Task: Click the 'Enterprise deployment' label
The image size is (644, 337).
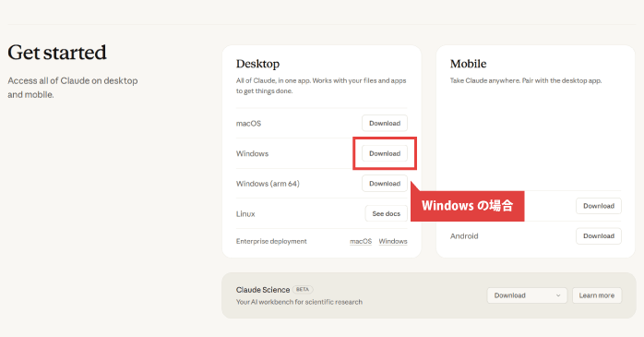Action: [271, 241]
